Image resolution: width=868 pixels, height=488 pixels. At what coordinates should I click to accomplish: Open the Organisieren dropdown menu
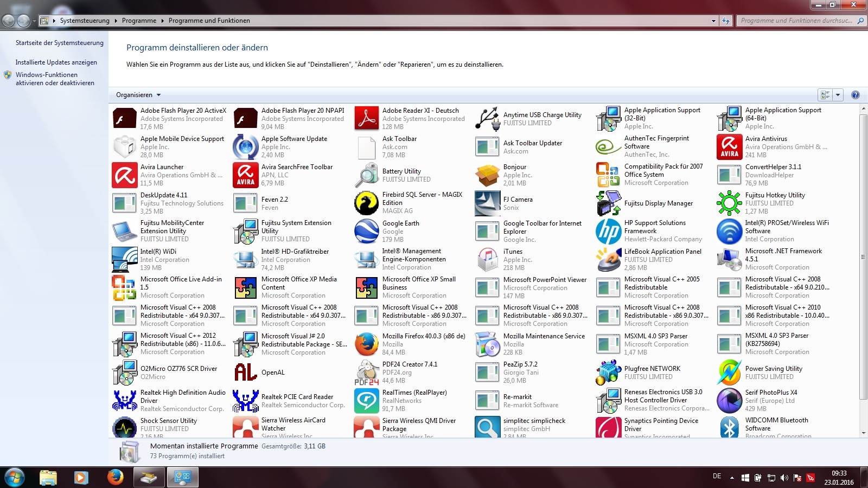tap(138, 95)
